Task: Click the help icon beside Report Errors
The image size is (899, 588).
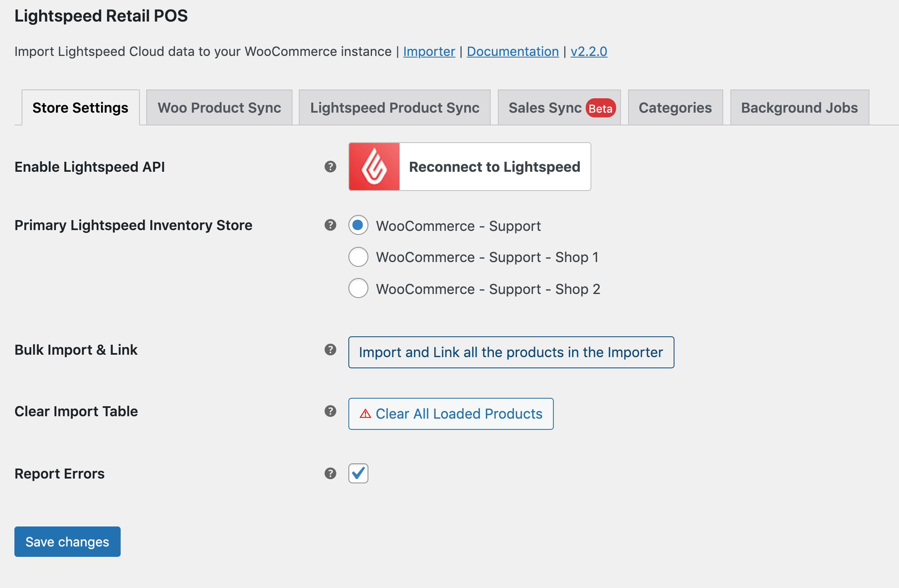Action: [x=330, y=473]
